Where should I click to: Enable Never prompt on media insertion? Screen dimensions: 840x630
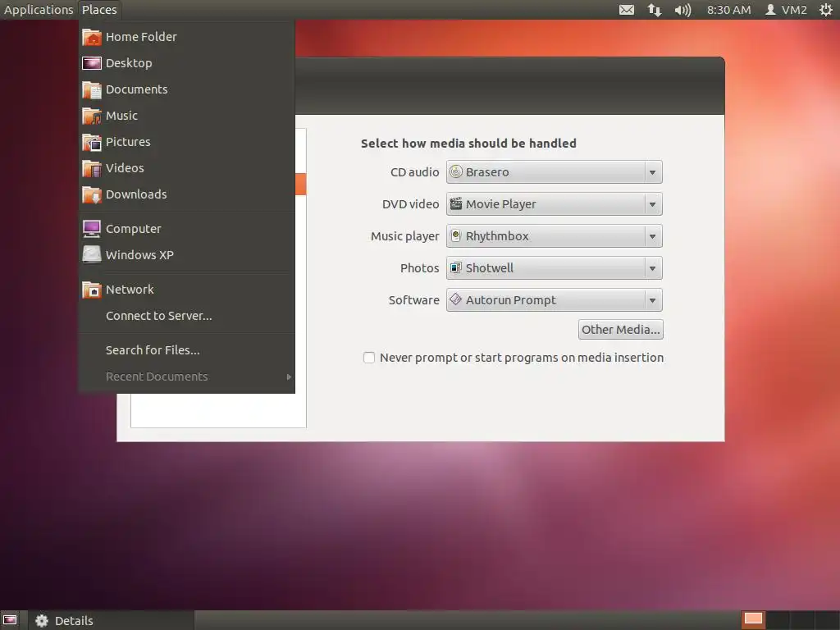369,358
